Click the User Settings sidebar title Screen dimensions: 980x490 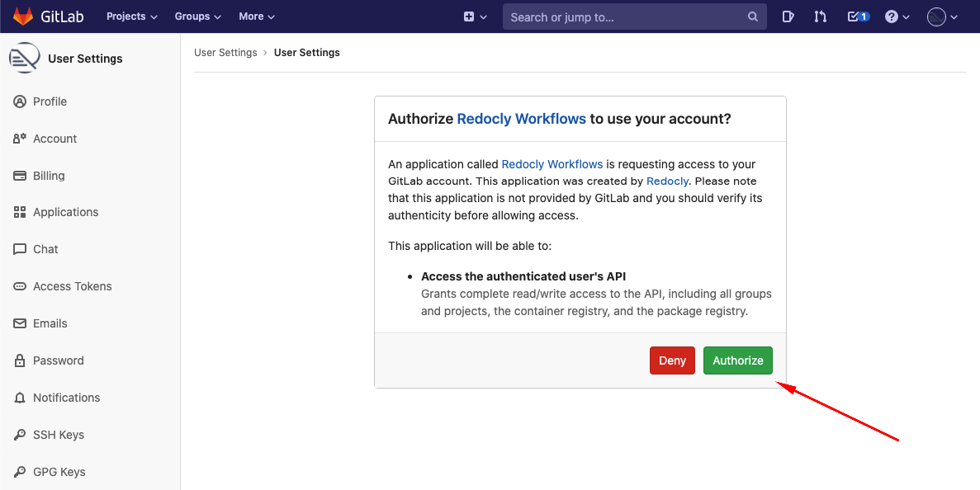(85, 59)
